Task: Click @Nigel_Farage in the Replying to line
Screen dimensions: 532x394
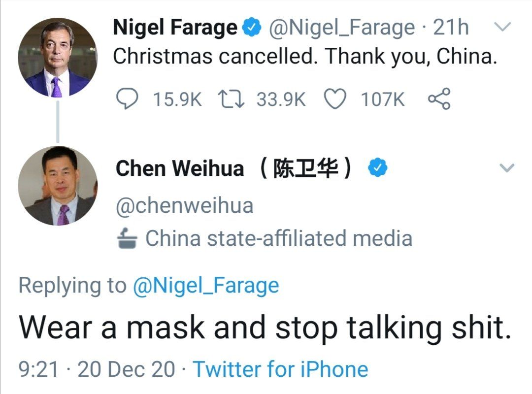Action: tap(206, 285)
